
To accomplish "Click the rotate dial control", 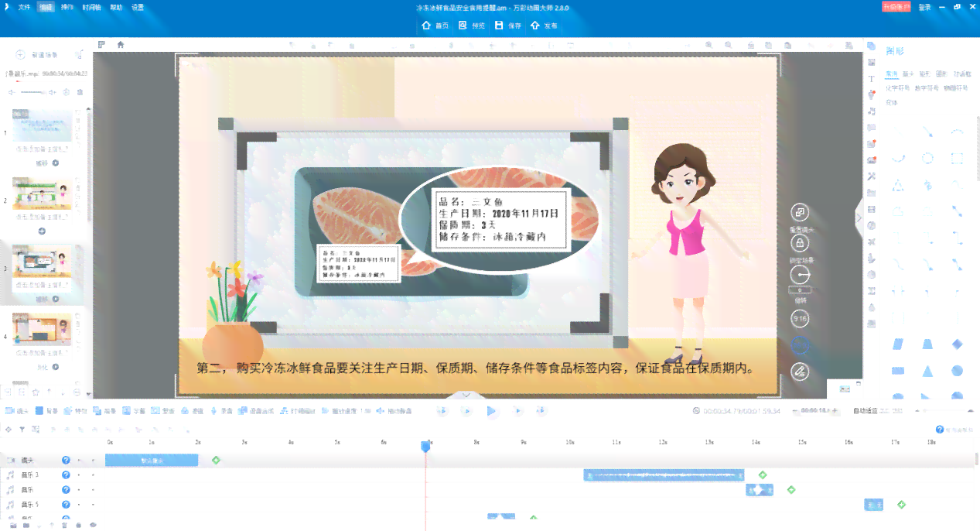I will (x=800, y=275).
